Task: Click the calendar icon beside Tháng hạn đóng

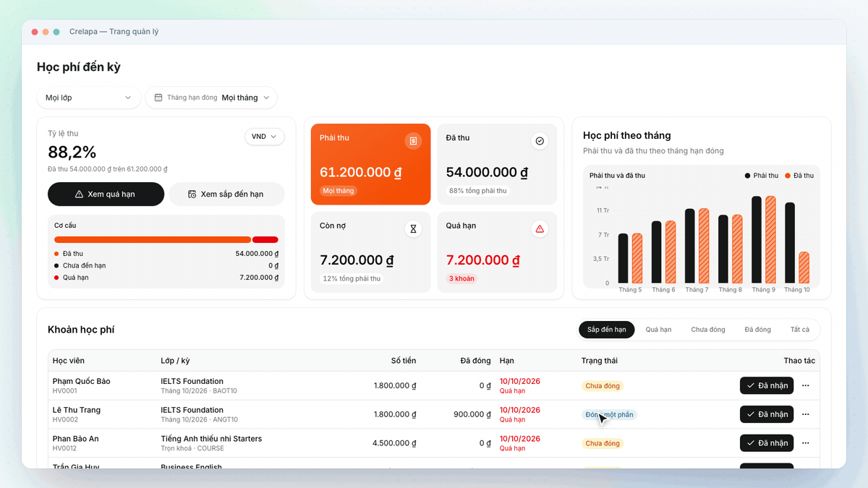Action: (x=158, y=98)
